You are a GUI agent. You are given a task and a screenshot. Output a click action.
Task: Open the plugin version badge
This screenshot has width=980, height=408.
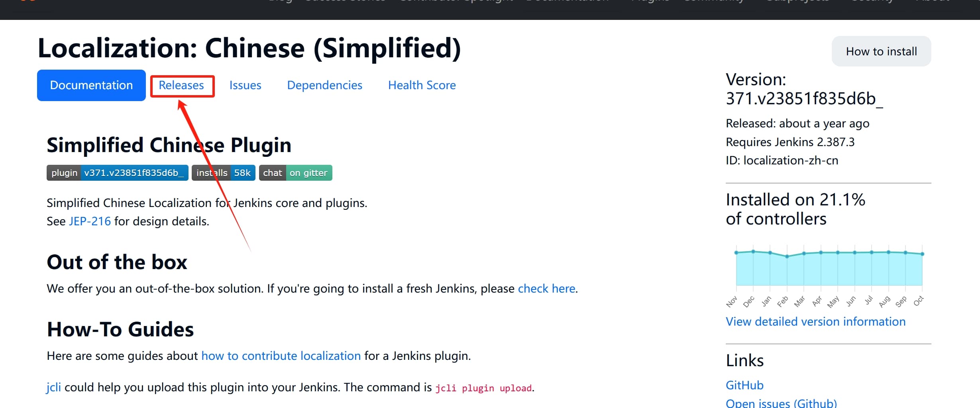(117, 173)
